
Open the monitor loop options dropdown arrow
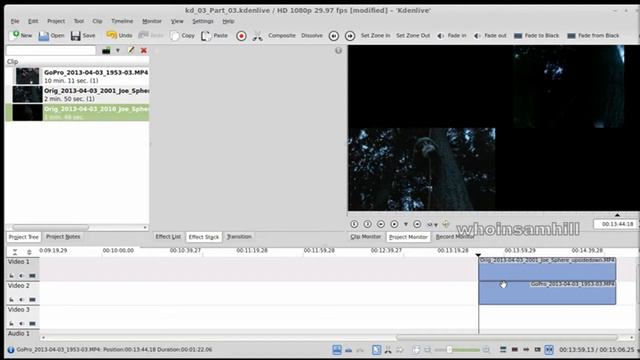[436, 224]
